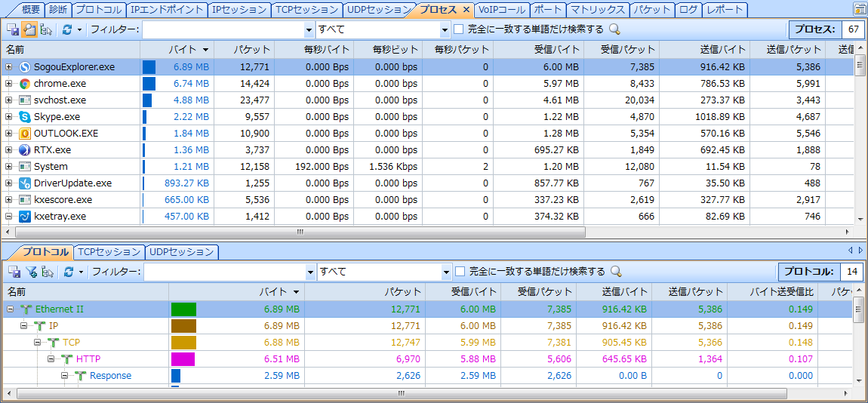Open the lower TCPセッション tab
Viewport: 868px width, 403px height.
(x=109, y=252)
